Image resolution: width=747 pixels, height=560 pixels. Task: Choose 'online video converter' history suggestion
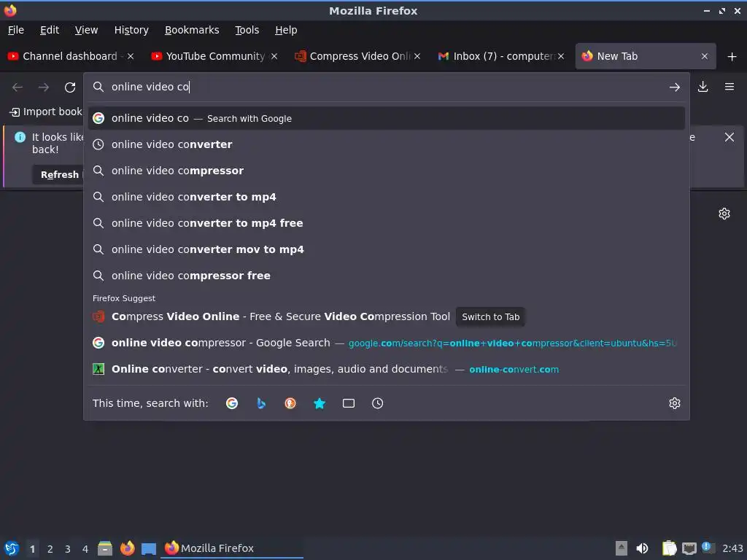(x=387, y=144)
